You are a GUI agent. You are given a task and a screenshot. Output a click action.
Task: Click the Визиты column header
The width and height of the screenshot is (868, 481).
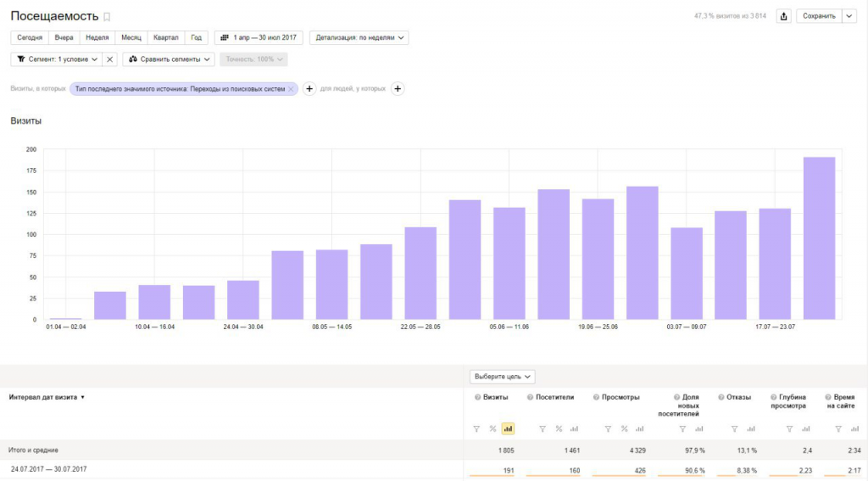point(495,397)
